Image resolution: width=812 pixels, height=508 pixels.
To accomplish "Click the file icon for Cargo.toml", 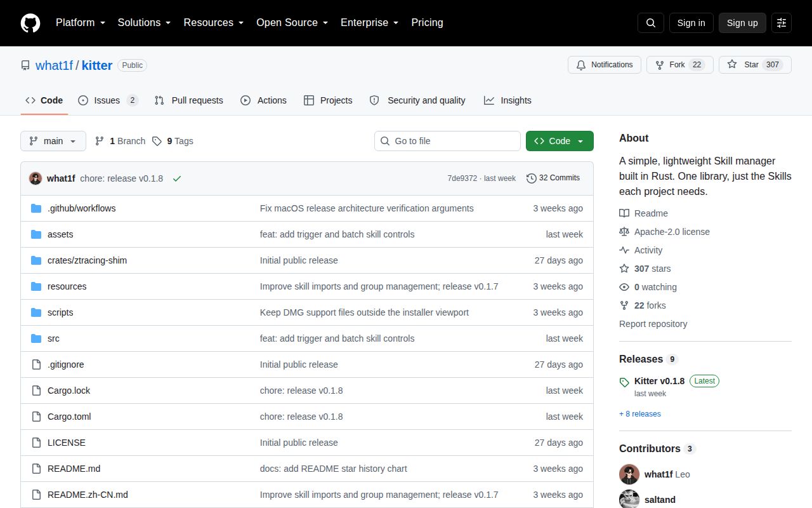I will tap(36, 417).
